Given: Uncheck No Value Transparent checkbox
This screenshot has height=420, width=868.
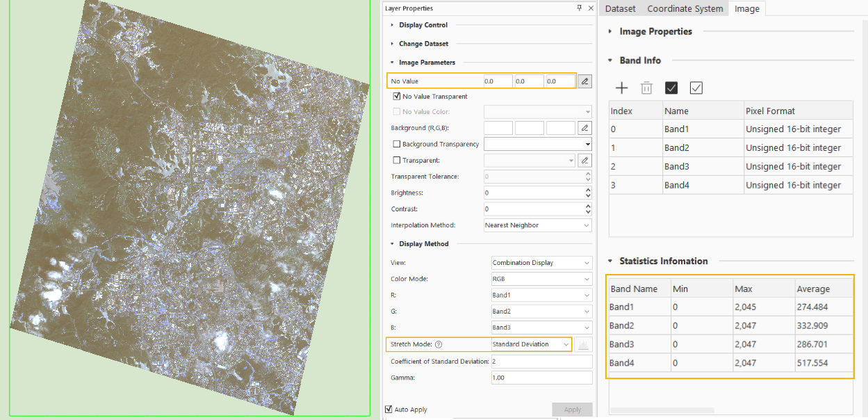Looking at the screenshot, I should [397, 97].
